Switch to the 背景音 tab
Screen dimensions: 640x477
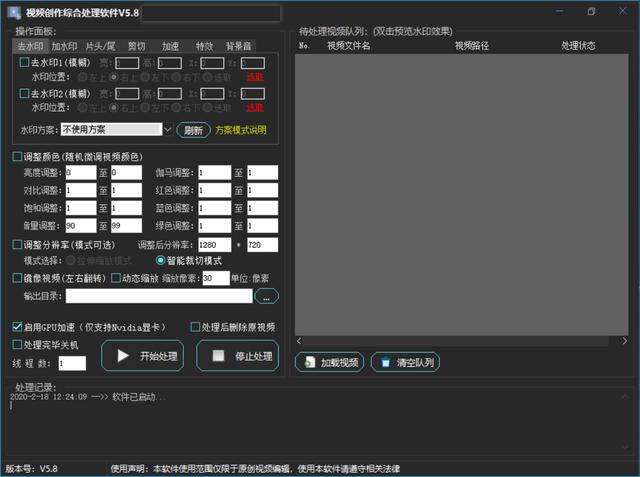tap(239, 46)
